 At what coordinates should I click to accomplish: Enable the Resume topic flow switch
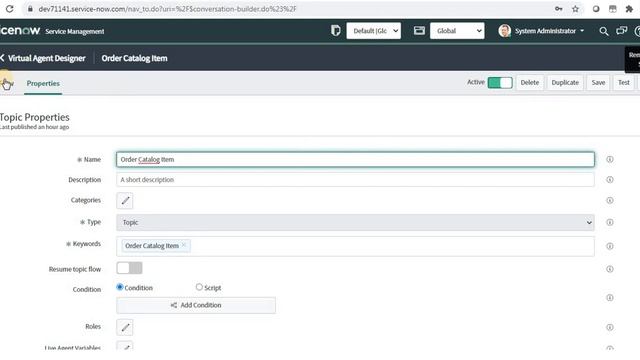click(129, 268)
